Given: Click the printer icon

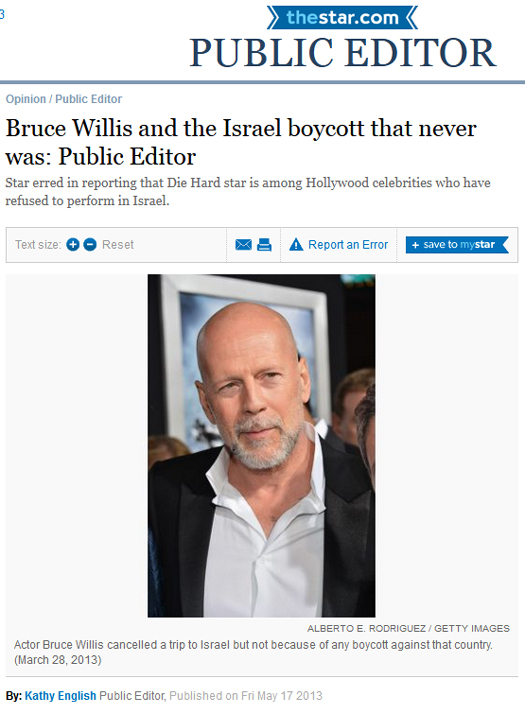Looking at the screenshot, I should 265,245.
